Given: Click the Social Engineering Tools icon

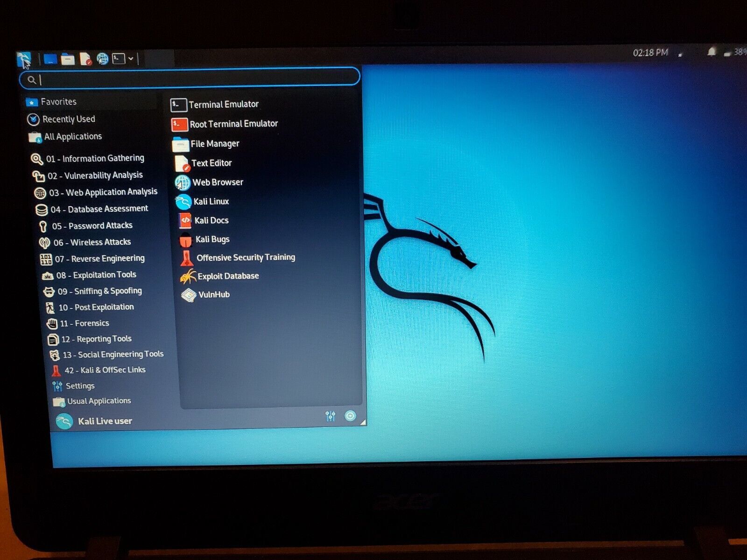Looking at the screenshot, I should tap(55, 355).
